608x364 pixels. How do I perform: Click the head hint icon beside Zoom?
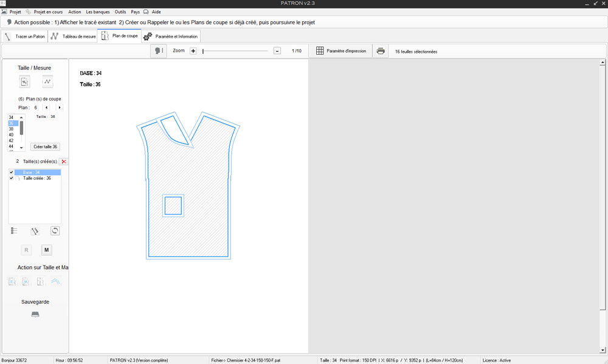[157, 51]
